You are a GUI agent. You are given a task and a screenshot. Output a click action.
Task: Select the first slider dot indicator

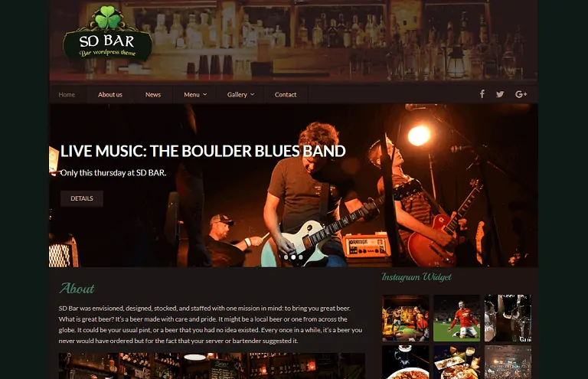coord(286,257)
